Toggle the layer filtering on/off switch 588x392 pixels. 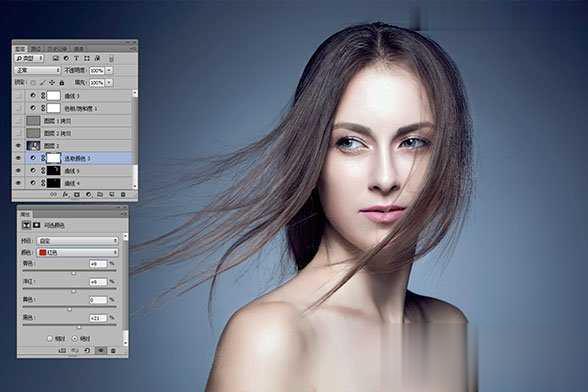[111, 59]
